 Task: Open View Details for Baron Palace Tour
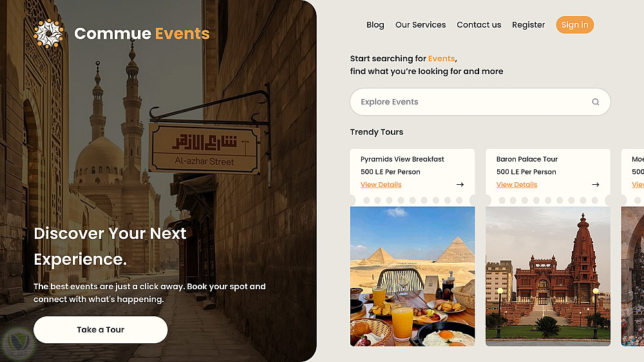516,185
